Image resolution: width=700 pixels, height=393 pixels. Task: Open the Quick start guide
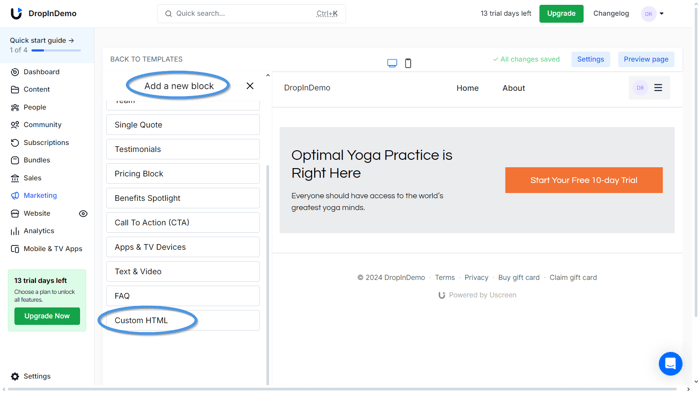point(42,40)
